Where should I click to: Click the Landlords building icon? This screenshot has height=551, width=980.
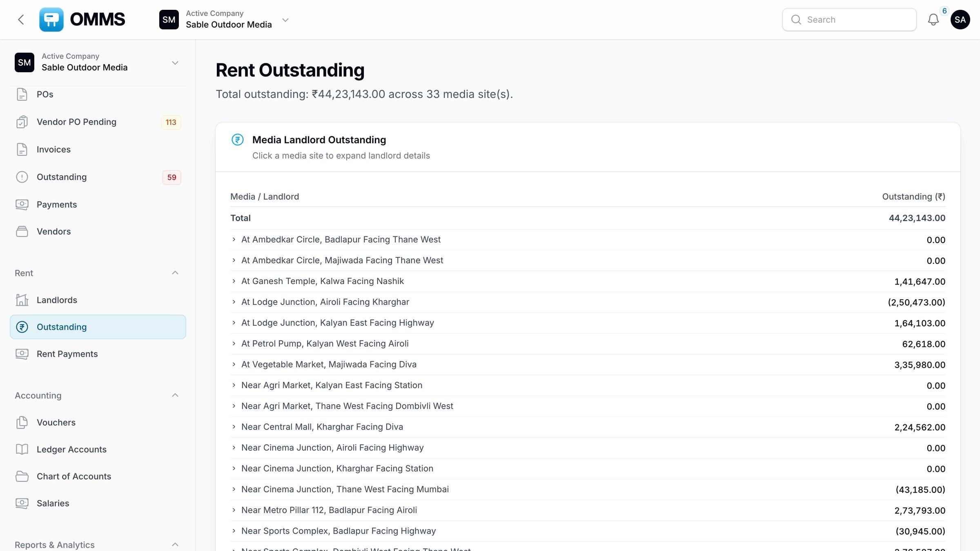click(22, 300)
